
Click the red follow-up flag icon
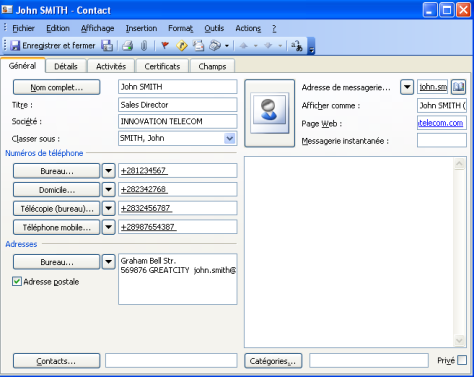(165, 45)
